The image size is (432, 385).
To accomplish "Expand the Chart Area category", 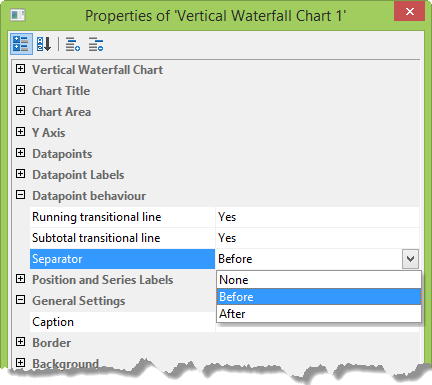I will click(20, 111).
